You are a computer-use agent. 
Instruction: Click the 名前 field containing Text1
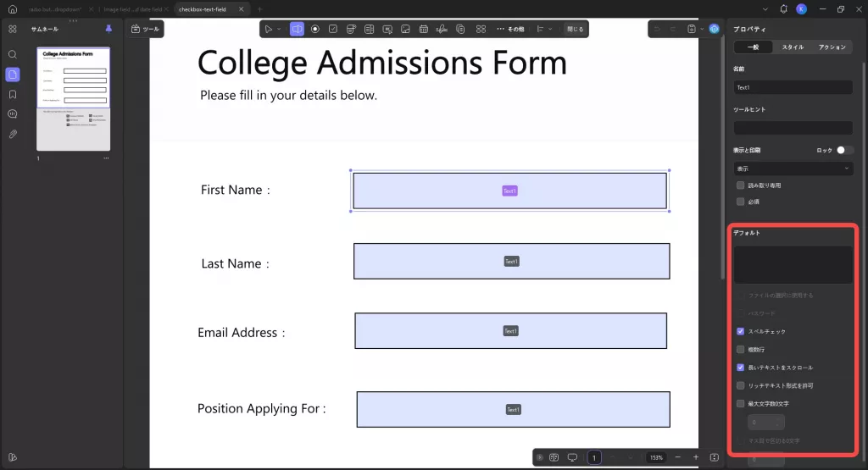point(793,87)
